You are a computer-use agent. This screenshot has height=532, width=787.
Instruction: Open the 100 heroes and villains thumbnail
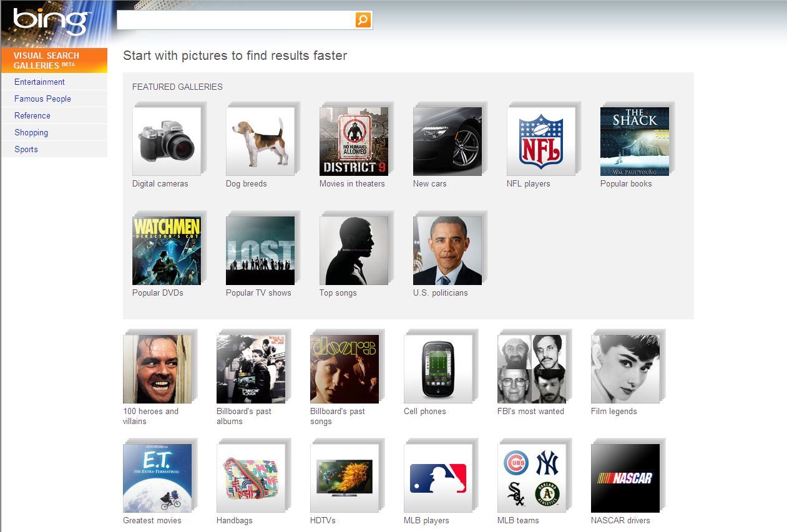click(157, 369)
